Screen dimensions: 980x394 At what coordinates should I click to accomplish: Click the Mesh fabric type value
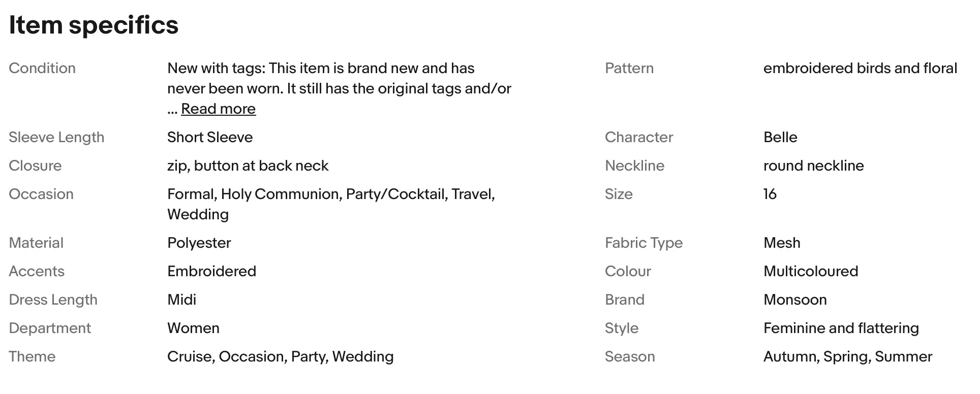[782, 243]
